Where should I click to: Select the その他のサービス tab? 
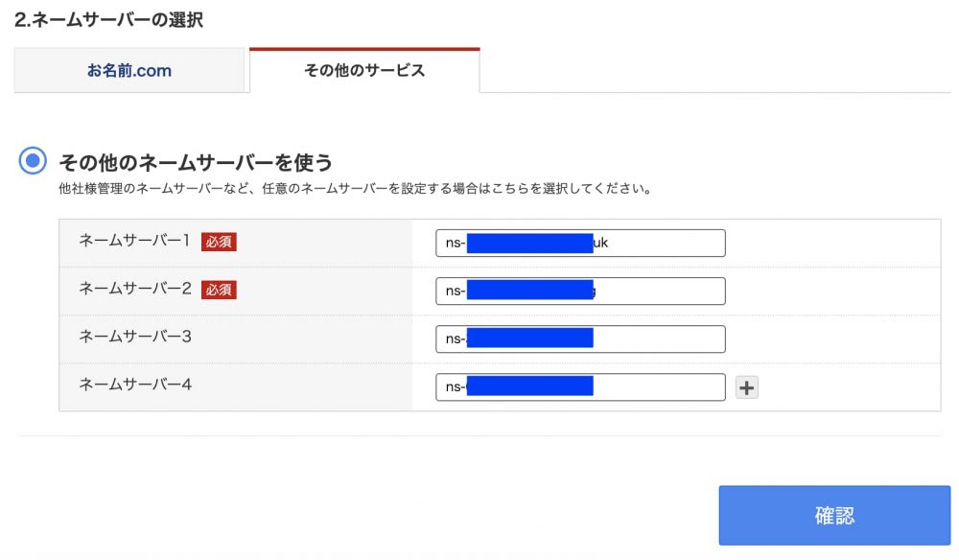click(x=364, y=69)
